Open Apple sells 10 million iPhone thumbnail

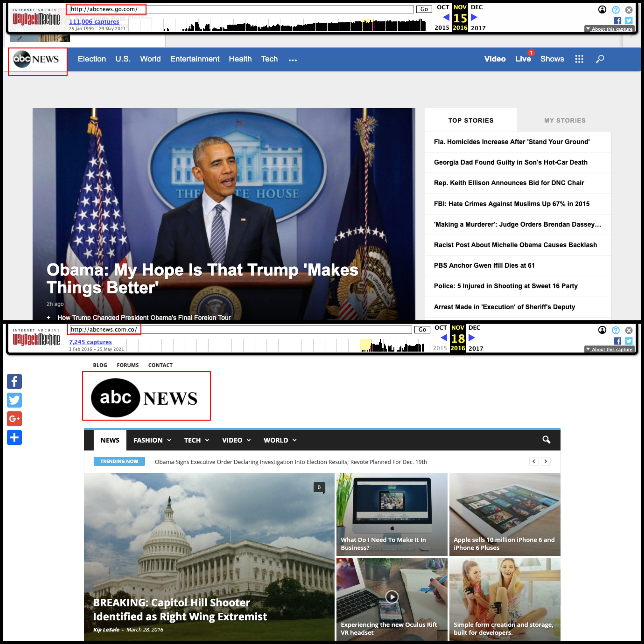505,514
